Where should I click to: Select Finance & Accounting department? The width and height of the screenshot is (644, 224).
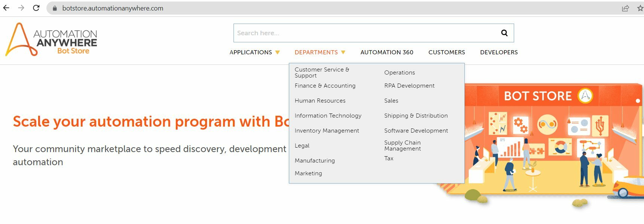click(325, 86)
